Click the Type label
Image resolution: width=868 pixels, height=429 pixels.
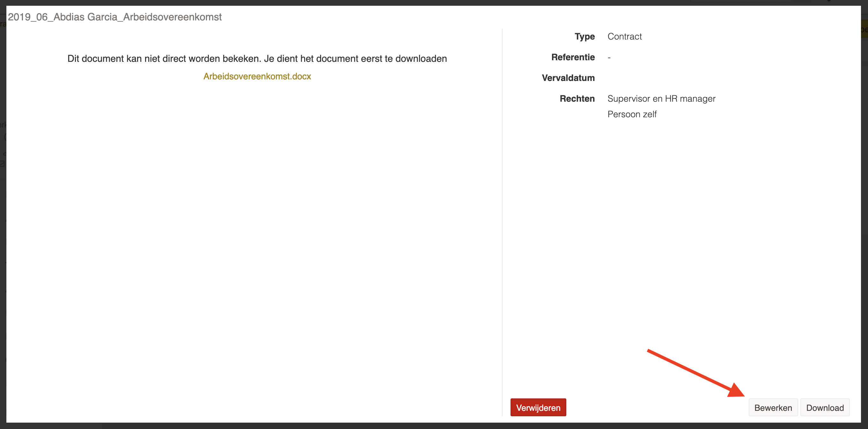[585, 36]
